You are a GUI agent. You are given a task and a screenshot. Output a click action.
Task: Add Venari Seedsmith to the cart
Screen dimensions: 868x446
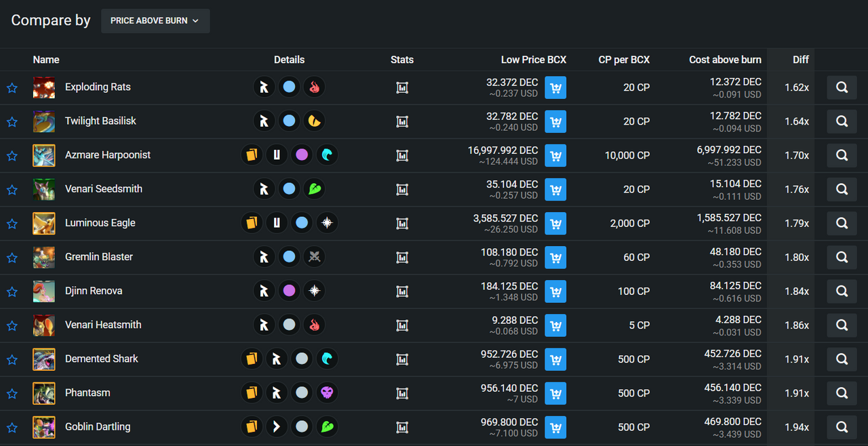tap(555, 189)
